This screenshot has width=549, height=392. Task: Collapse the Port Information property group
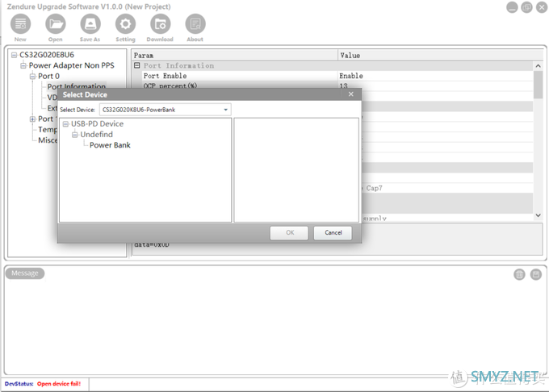[137, 65]
